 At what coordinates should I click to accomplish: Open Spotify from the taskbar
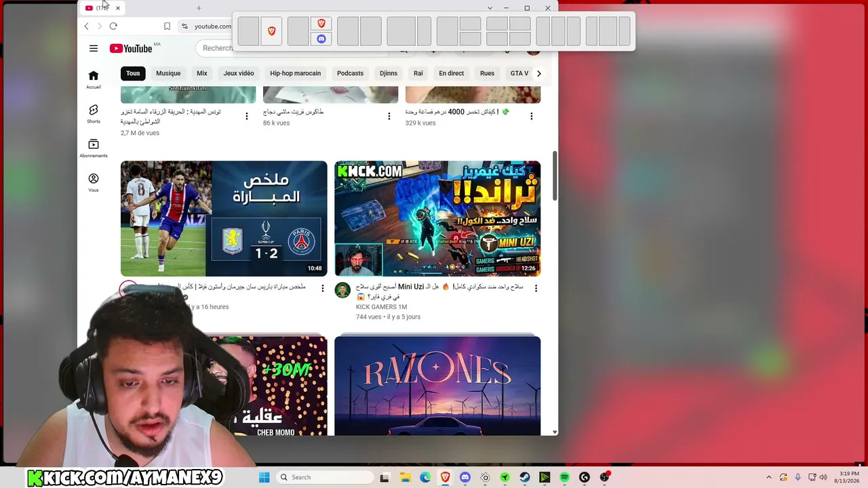click(x=565, y=477)
